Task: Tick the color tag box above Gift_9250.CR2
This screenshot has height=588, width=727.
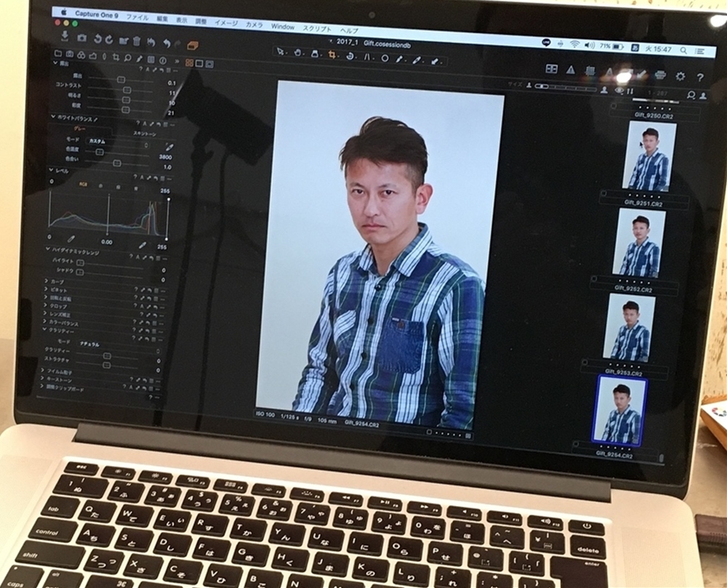Action: pos(614,105)
